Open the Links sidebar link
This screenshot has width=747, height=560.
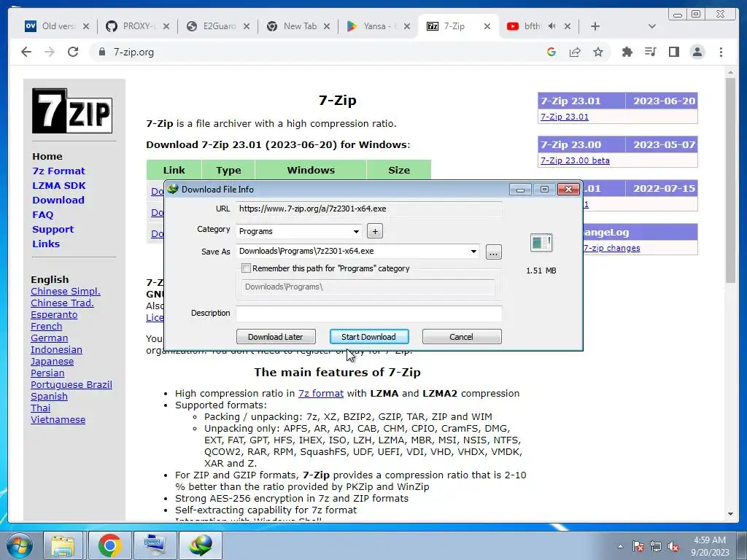(x=46, y=244)
